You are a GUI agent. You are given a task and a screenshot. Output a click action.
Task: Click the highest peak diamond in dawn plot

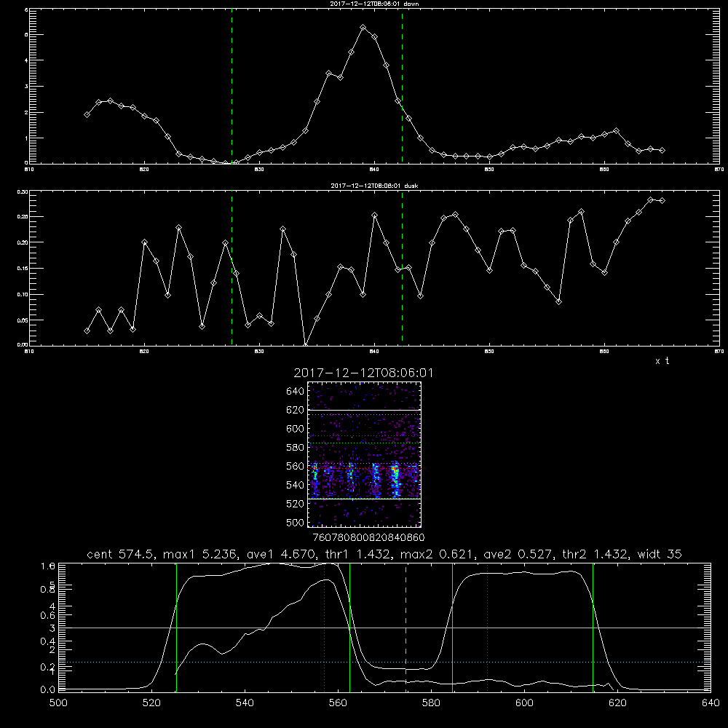click(x=363, y=28)
